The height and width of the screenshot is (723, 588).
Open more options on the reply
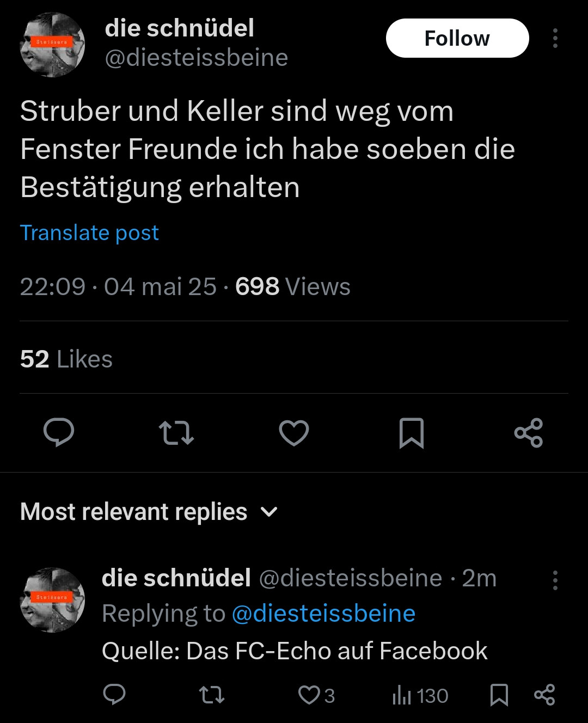[555, 580]
